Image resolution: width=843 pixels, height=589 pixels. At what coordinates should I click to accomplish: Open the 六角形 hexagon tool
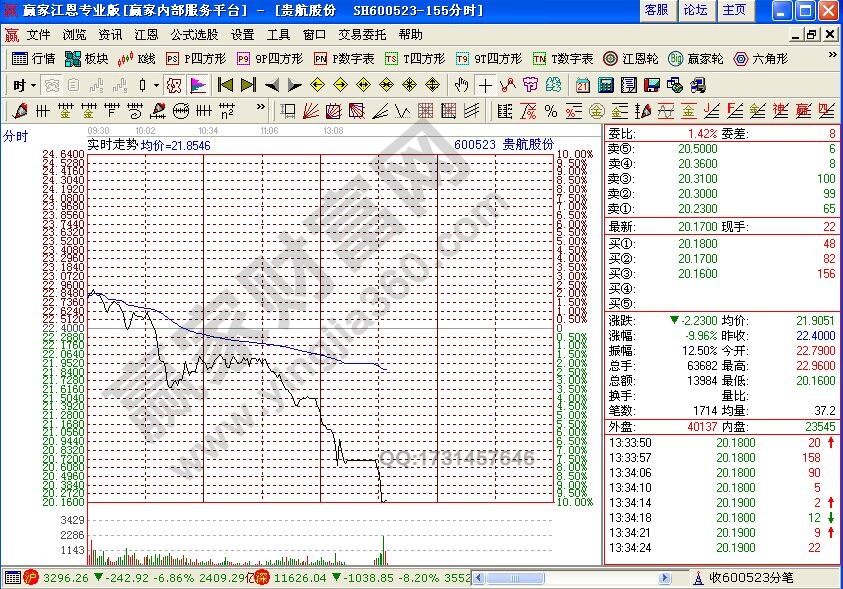760,59
